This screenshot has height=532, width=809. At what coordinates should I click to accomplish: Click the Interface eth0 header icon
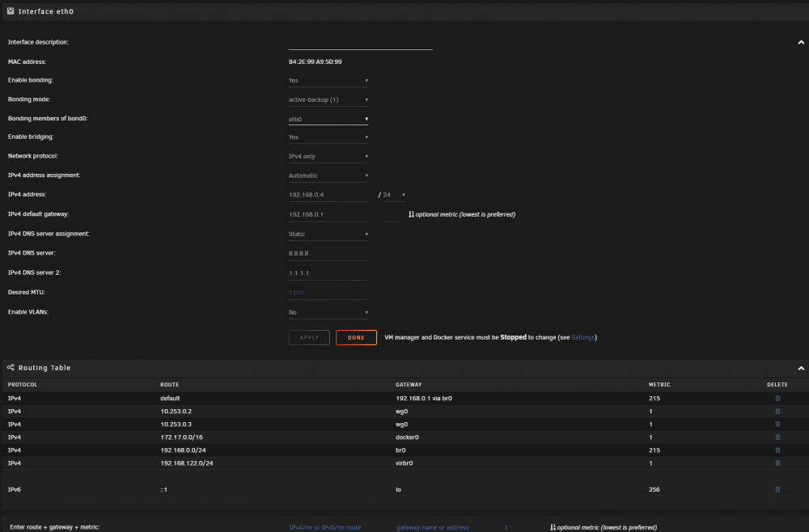11,11
